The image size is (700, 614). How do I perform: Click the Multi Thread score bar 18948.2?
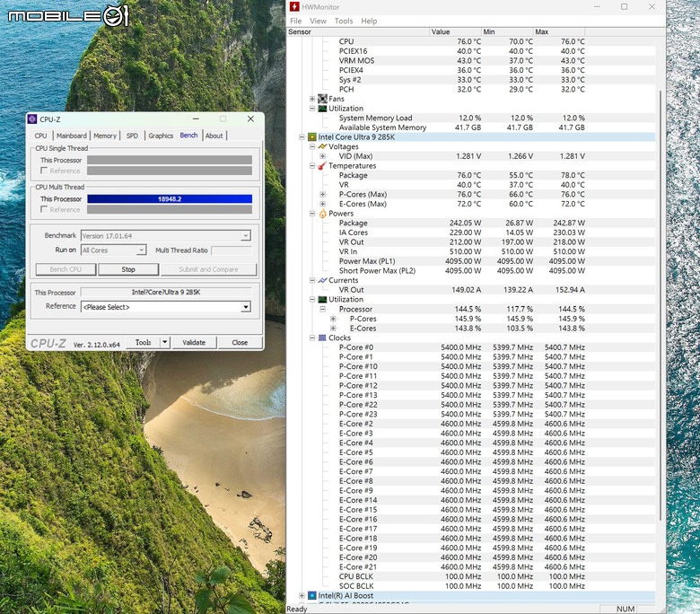click(170, 199)
